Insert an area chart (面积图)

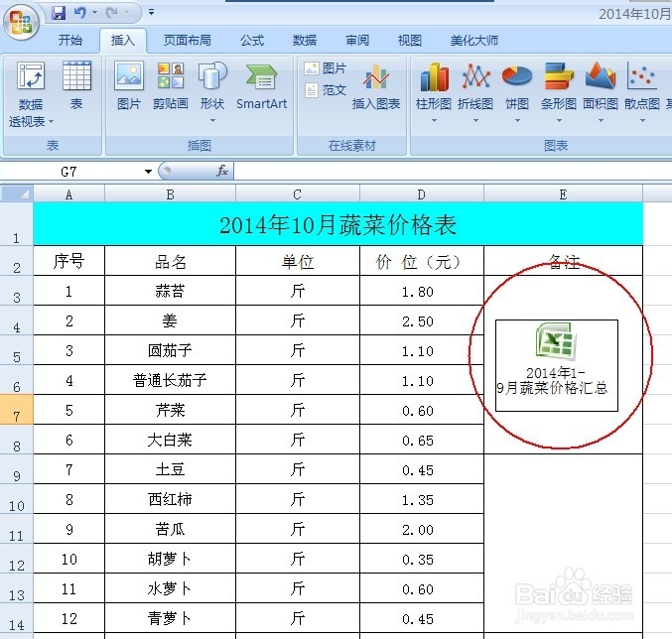click(x=601, y=85)
